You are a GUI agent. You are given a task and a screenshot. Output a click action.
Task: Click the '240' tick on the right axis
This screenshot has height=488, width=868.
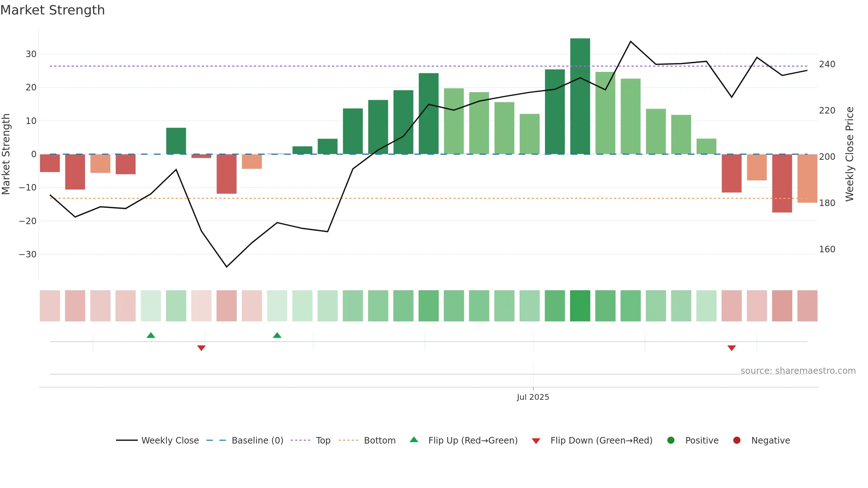827,64
